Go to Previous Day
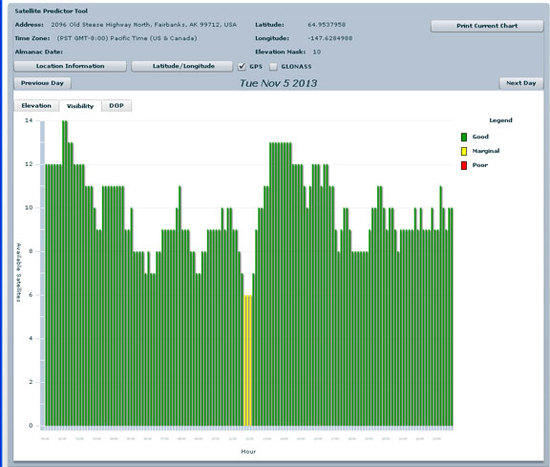550x467 pixels. [x=42, y=83]
